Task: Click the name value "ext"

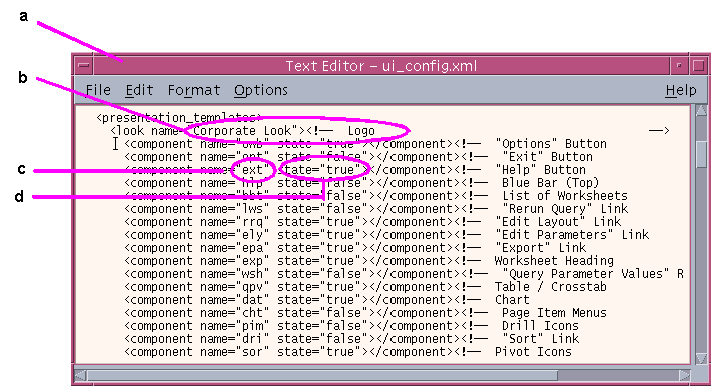Action: (x=252, y=170)
